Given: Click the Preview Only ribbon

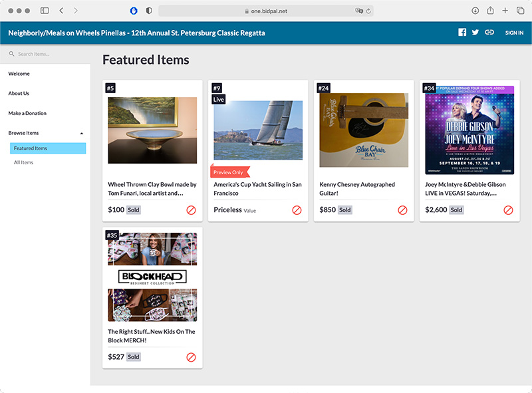Looking at the screenshot, I should tap(229, 172).
